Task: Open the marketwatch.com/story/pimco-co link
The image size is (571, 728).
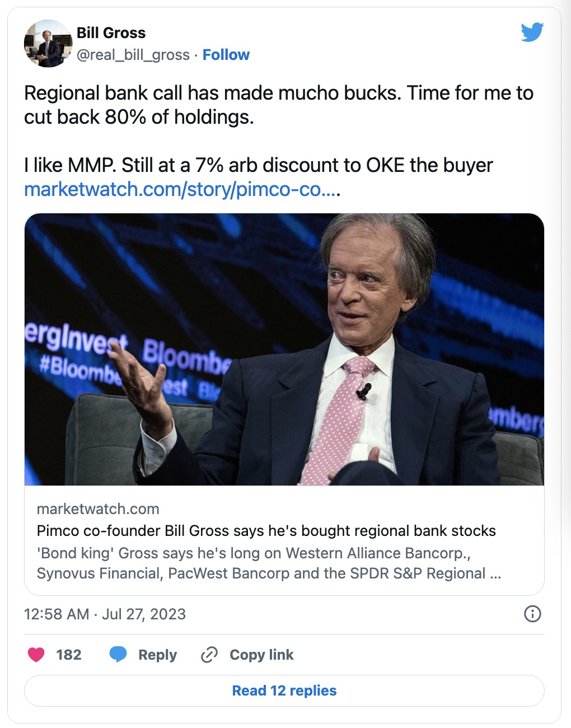Action: pyautogui.click(x=181, y=189)
